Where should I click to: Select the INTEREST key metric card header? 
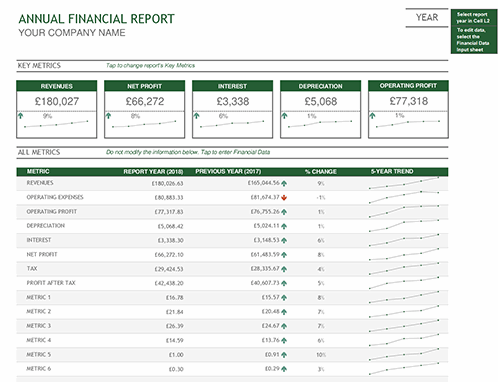(232, 86)
